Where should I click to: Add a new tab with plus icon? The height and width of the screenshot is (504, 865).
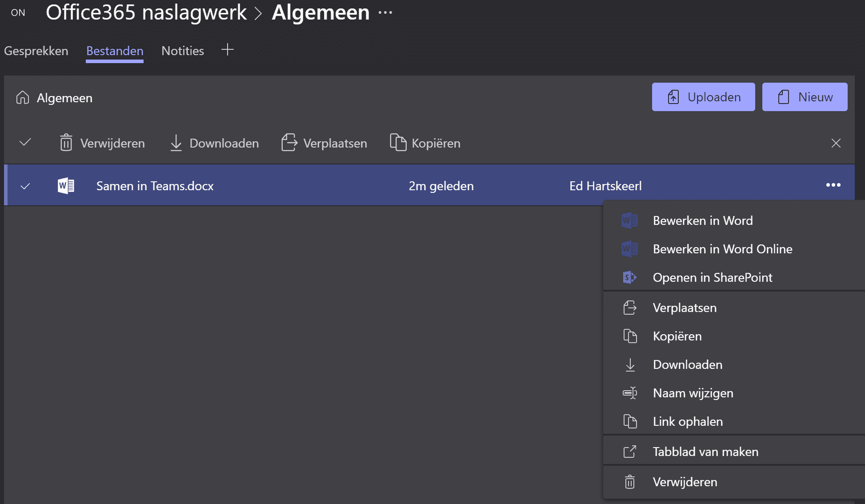tap(228, 49)
